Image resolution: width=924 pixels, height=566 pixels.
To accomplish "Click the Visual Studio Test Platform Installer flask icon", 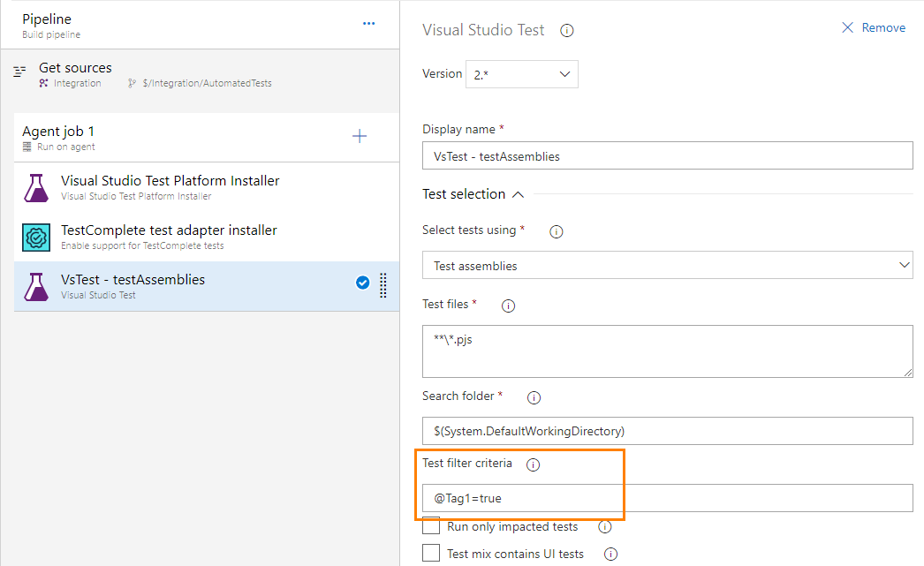I will [x=35, y=187].
